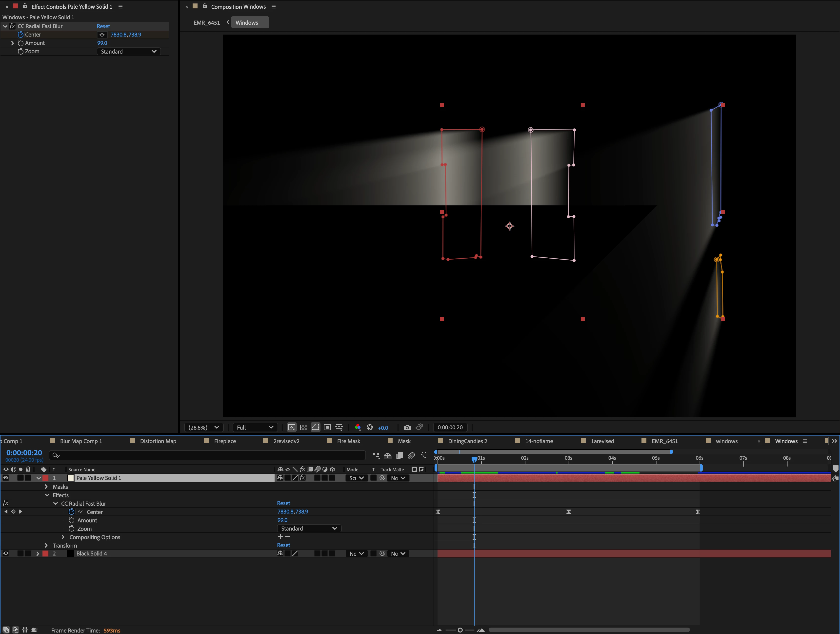Click the reset exposure aperture icon
The height and width of the screenshot is (634, 840).
pos(370,427)
